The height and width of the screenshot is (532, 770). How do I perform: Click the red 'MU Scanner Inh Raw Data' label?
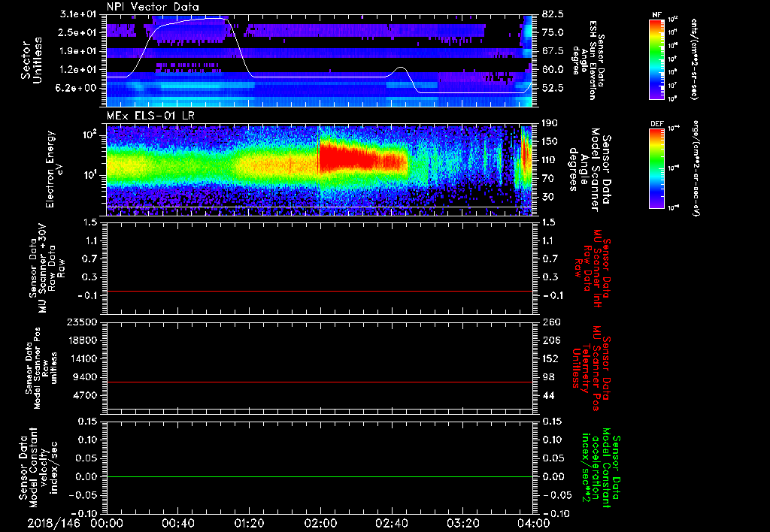(x=593, y=268)
